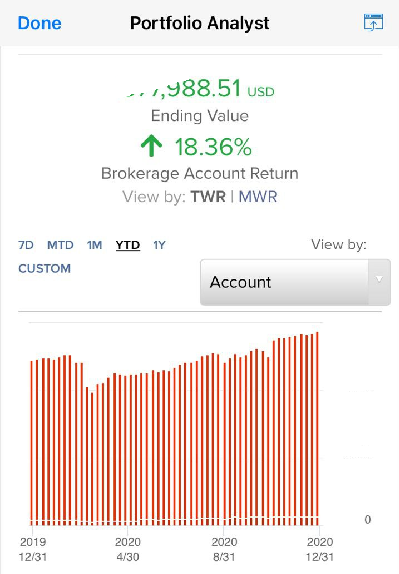Tap the green upward return arrow
The height and width of the screenshot is (574, 399).
point(151,145)
